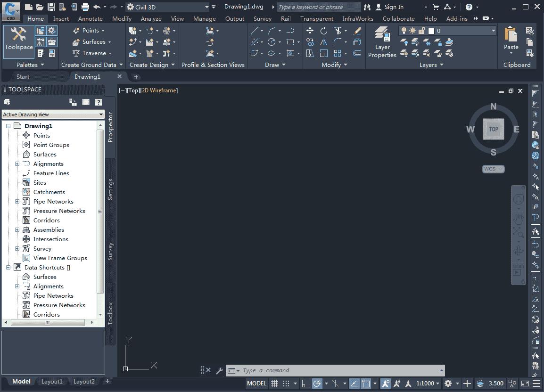The image size is (544, 392).
Task: Click the Line tool in Draw panel
Action: [255, 31]
